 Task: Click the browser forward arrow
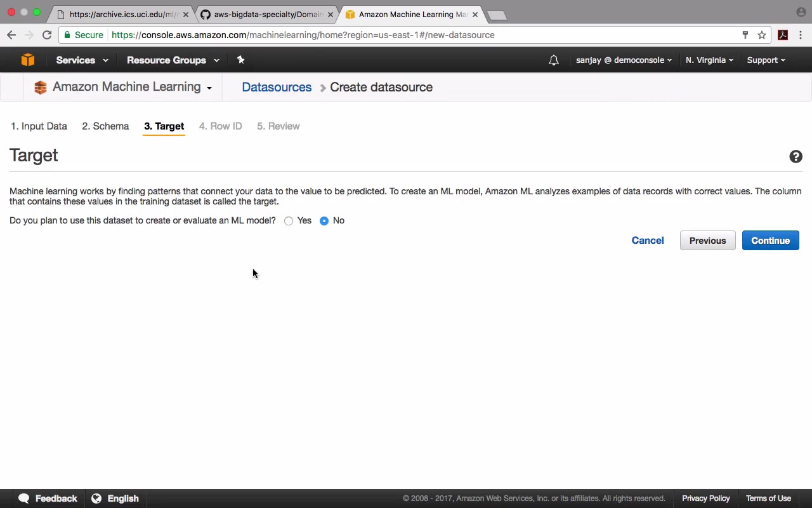[29, 35]
